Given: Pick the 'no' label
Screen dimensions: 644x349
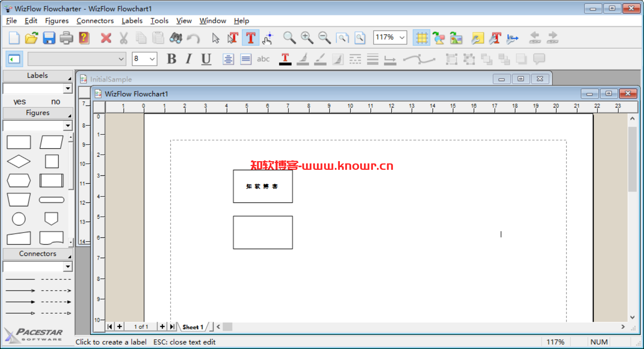Looking at the screenshot, I should [56, 101].
